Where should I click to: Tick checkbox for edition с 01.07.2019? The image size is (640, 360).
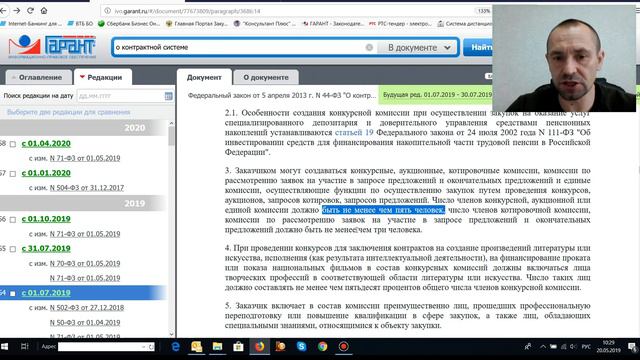pos(13,293)
